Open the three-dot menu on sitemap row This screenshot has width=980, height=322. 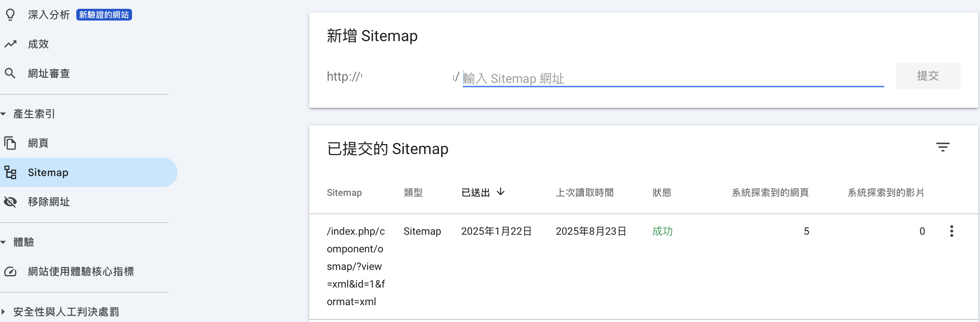[x=951, y=231]
